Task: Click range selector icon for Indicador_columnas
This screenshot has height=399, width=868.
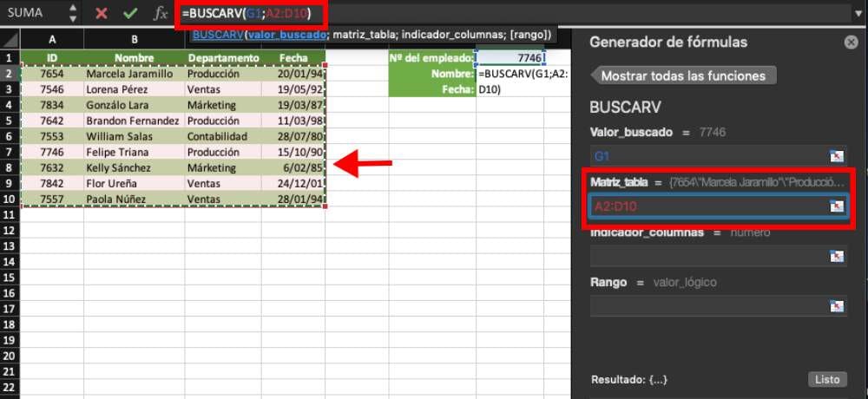Action: [x=836, y=256]
